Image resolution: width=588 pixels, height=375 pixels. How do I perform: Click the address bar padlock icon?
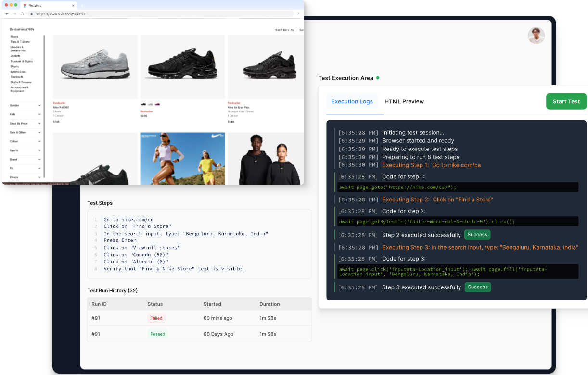tap(32, 14)
